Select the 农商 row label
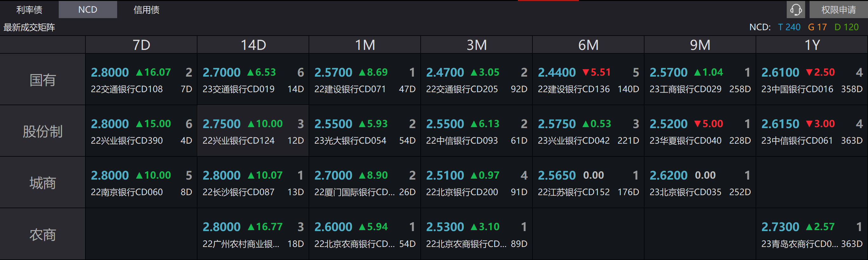Viewport: 868px width, 260px height. click(x=43, y=234)
